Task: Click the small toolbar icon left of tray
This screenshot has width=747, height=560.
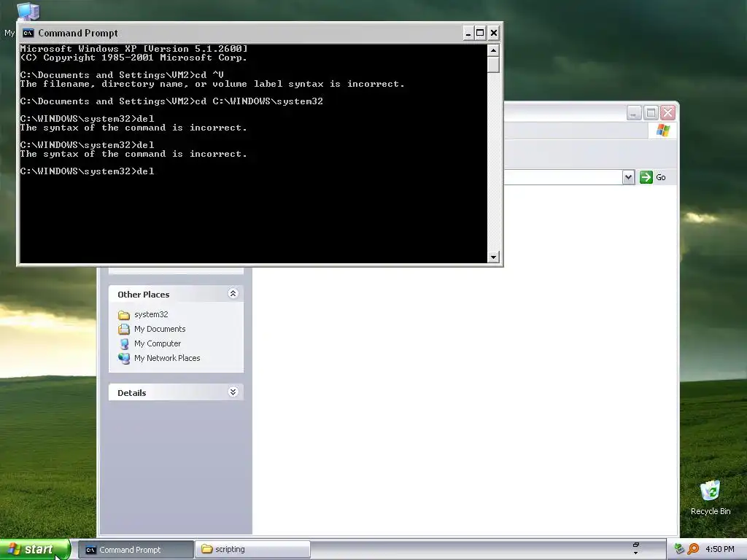Action: 635,545
